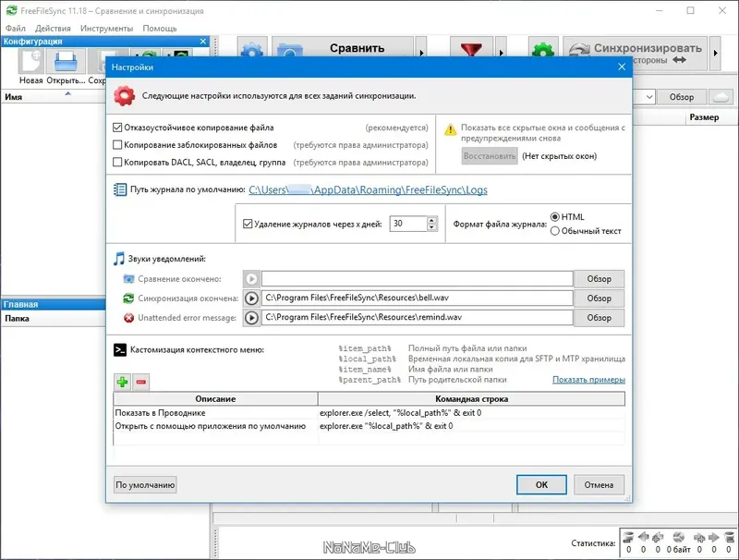Decrease log retention days with down arrow
The width and height of the screenshot is (739, 560).
[x=431, y=227]
